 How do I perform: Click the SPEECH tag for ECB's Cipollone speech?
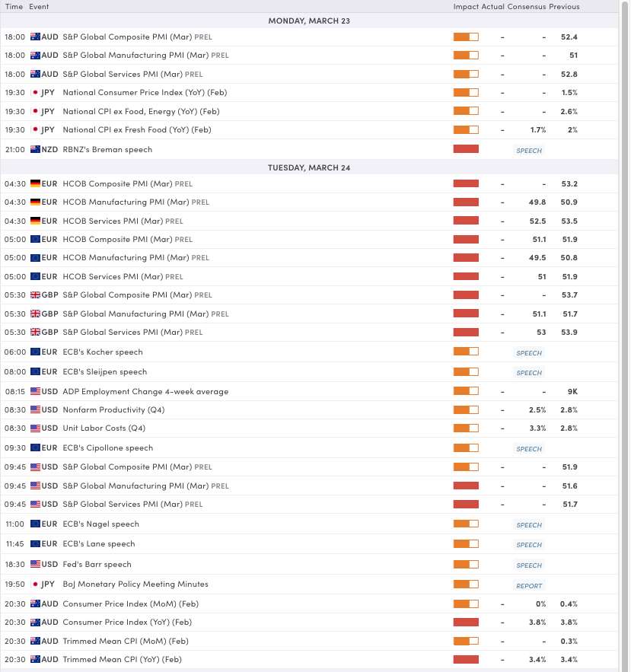pyautogui.click(x=529, y=449)
